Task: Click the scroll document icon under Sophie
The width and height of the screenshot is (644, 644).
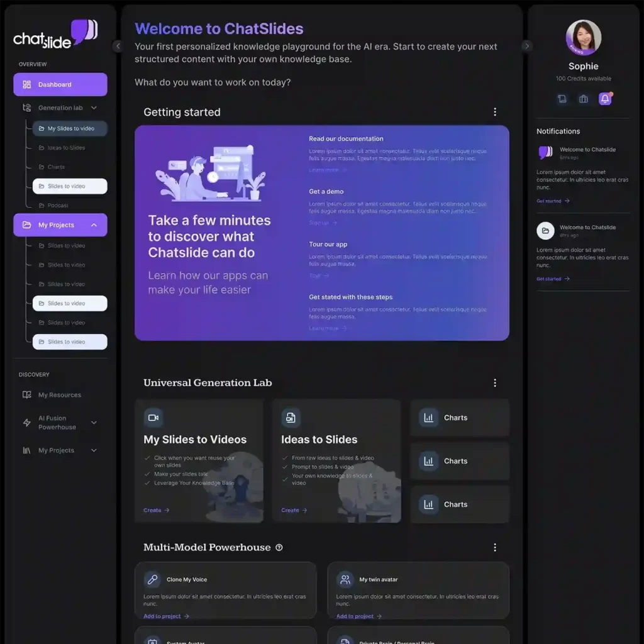Action: pos(562,99)
